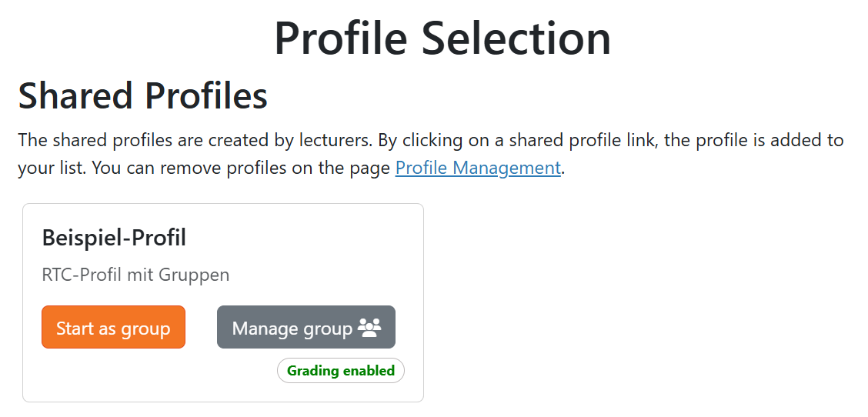Click the people icon on Manage group

tap(370, 329)
